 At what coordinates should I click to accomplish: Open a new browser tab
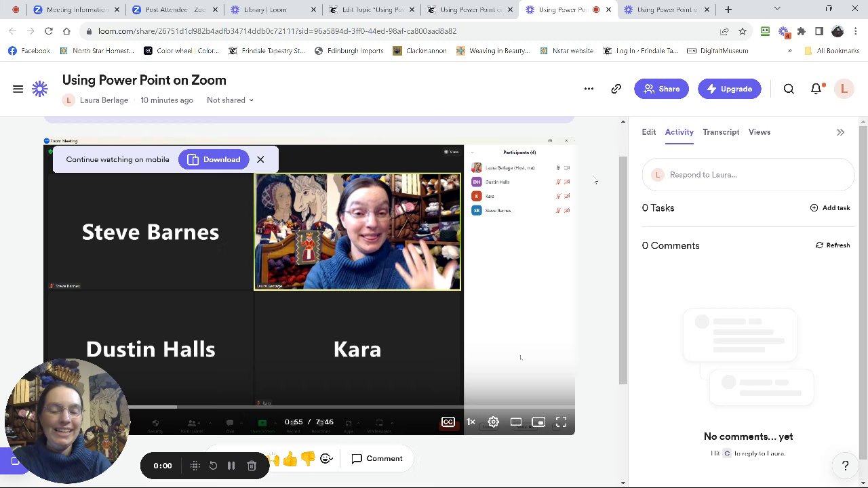pos(728,9)
